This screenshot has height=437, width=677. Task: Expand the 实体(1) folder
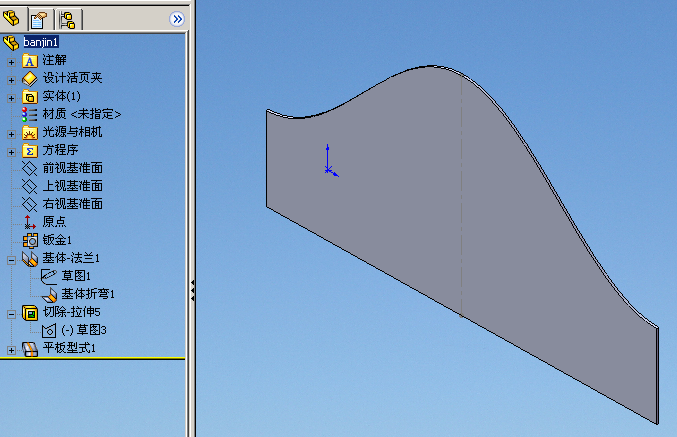pyautogui.click(x=11, y=98)
